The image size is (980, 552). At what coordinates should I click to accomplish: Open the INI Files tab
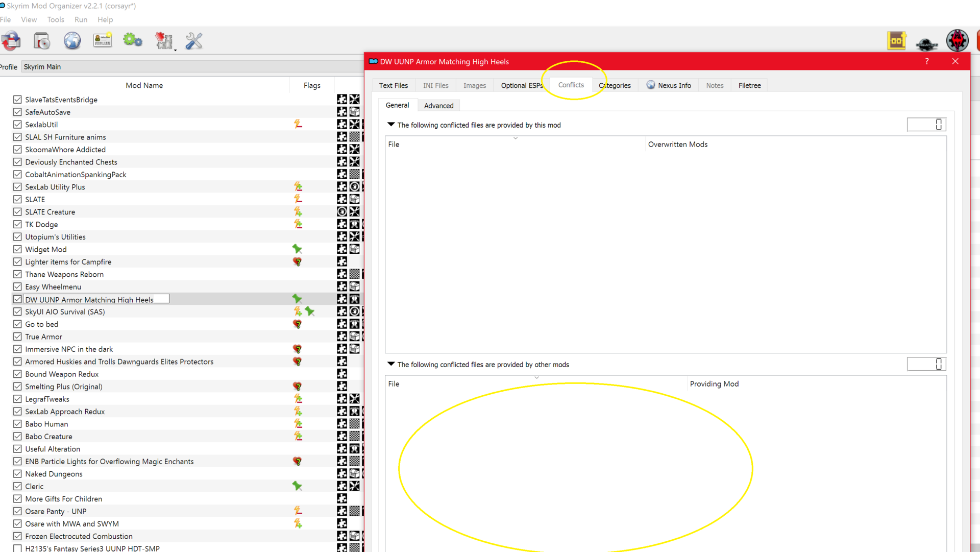(x=435, y=85)
